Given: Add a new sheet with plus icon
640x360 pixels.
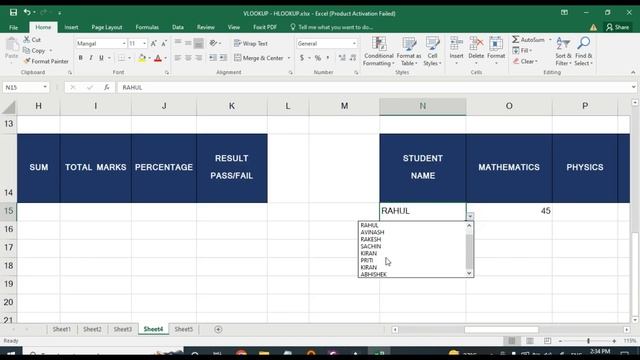Looking at the screenshot, I should pyautogui.click(x=218, y=329).
